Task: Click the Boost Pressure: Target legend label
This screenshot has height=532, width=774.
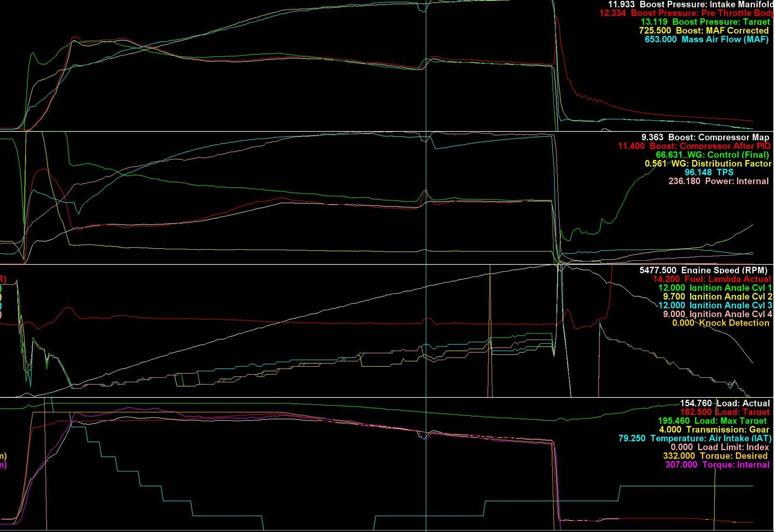Action: coord(704,22)
